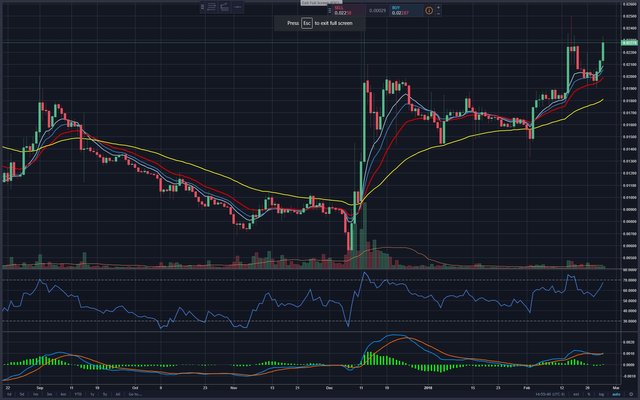Select the 6m time range
Screen dimensions: 640x400
pyautogui.click(x=63, y=394)
